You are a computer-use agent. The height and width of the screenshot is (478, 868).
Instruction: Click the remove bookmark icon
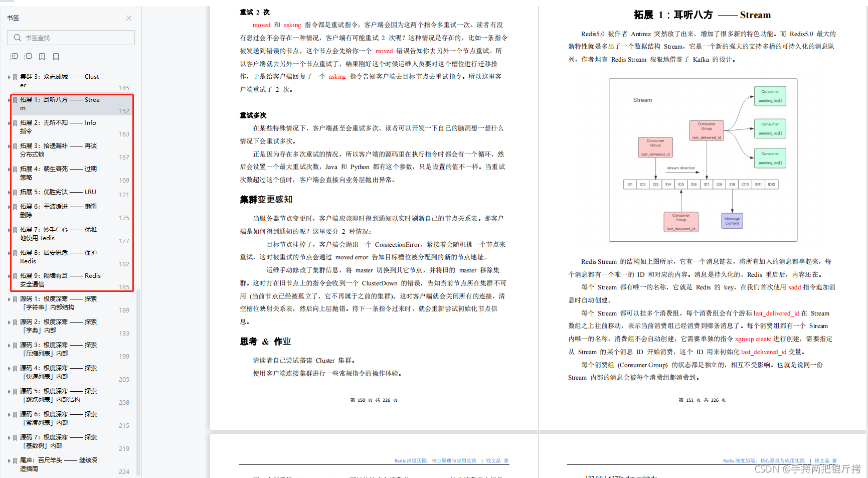(56, 56)
